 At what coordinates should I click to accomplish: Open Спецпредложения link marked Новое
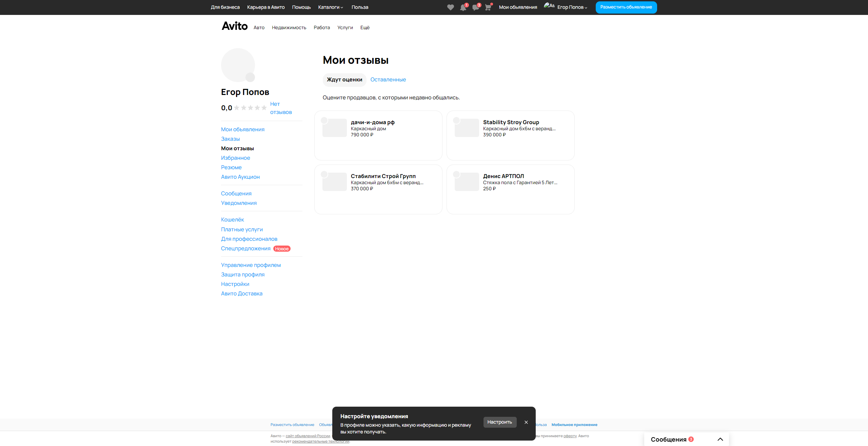click(245, 249)
